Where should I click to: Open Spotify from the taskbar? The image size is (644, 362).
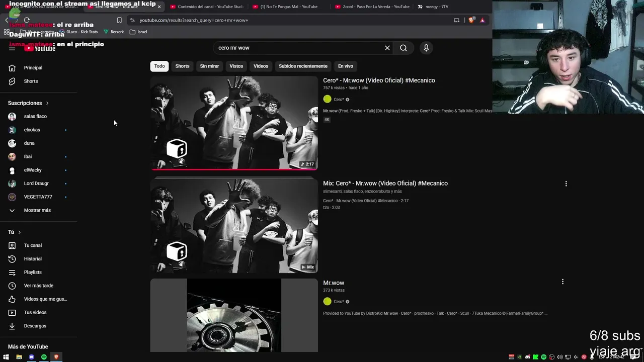coord(44,357)
